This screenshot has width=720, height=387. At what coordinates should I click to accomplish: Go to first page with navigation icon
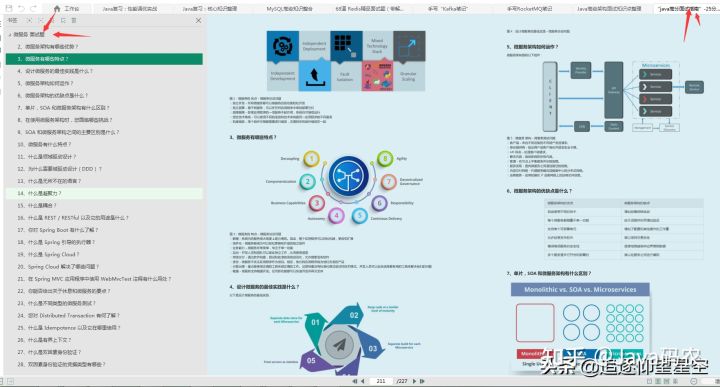[x=354, y=381]
